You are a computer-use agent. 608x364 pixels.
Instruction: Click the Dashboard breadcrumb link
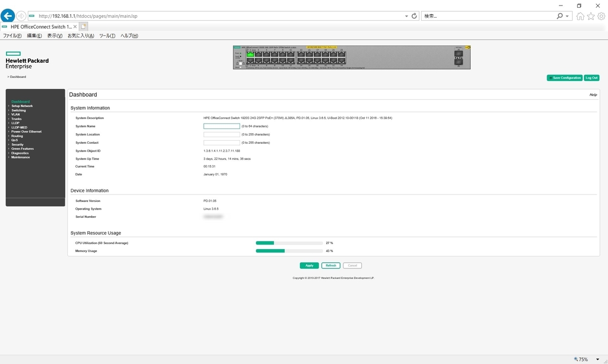(18, 77)
